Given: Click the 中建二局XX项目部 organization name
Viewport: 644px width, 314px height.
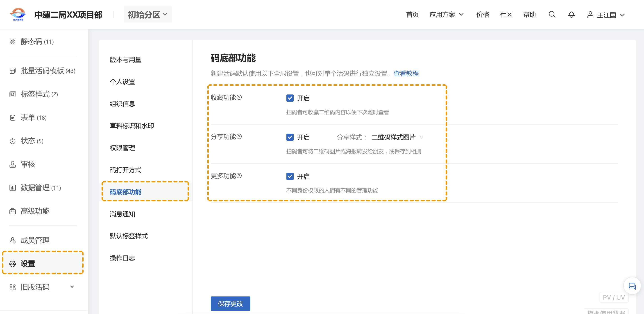Looking at the screenshot, I should coord(68,15).
